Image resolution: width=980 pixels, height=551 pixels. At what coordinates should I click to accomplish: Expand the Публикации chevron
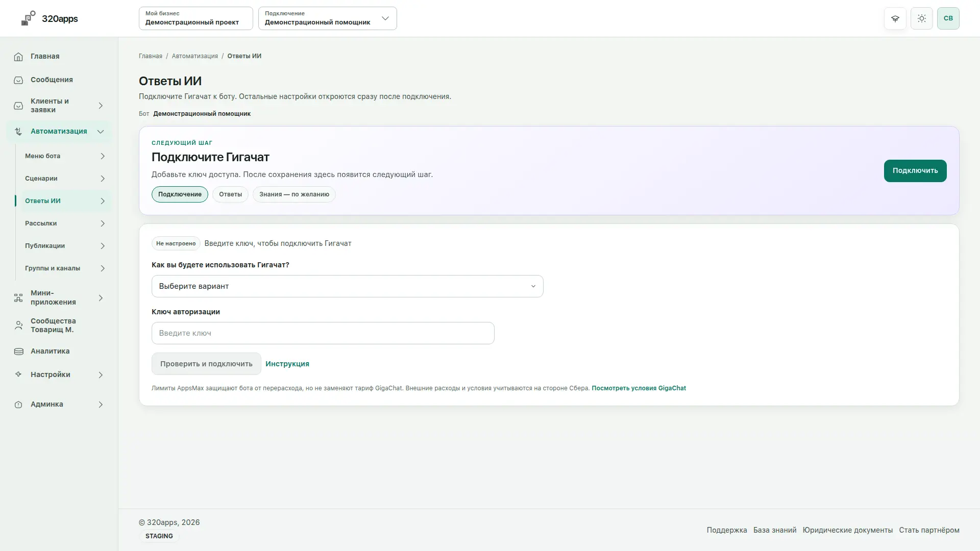pyautogui.click(x=103, y=246)
